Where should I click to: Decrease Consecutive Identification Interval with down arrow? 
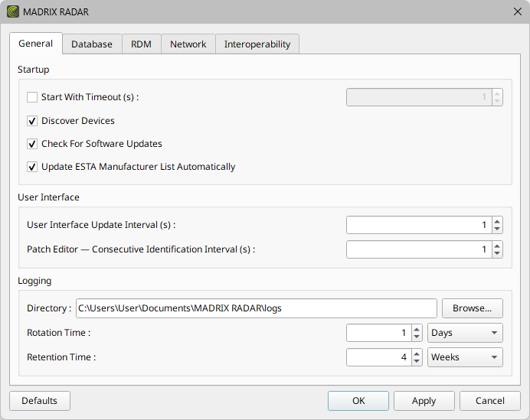tap(497, 253)
